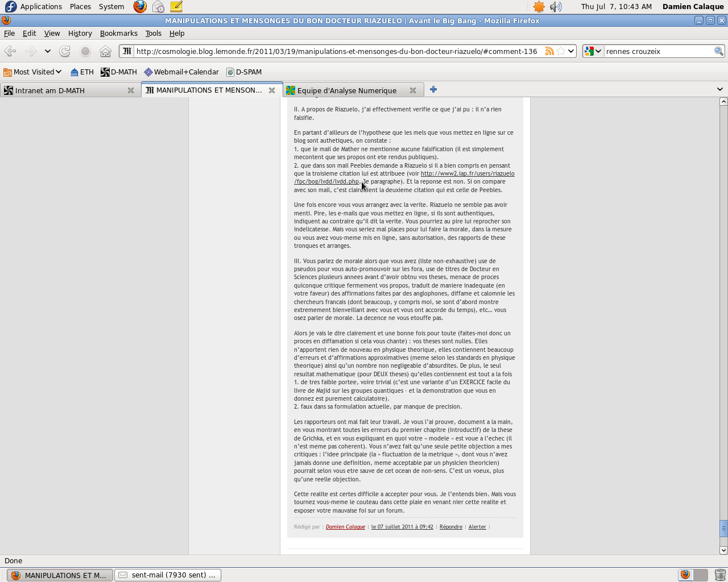Expand the list all tabs arrow

[x=719, y=89]
